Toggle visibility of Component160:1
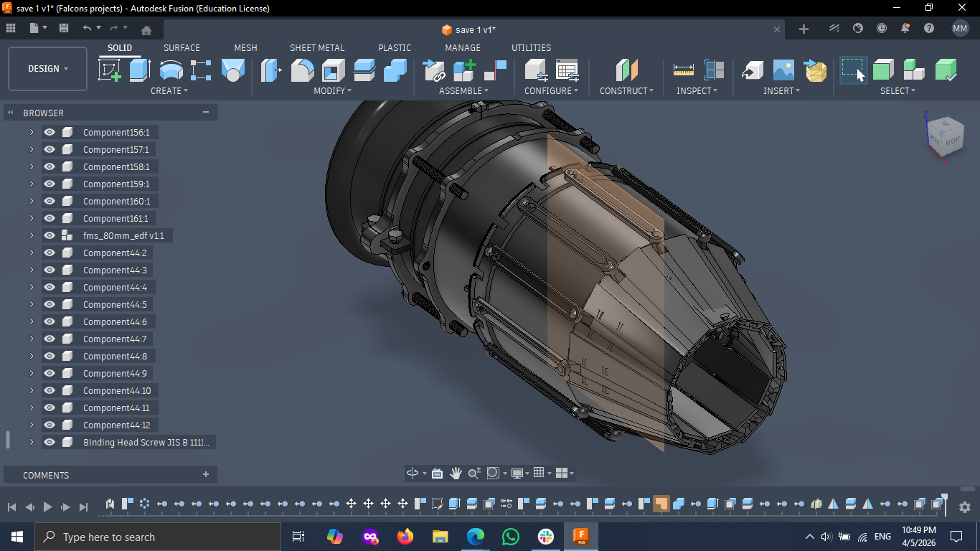Screen dimensions: 980x551 (x=50, y=201)
